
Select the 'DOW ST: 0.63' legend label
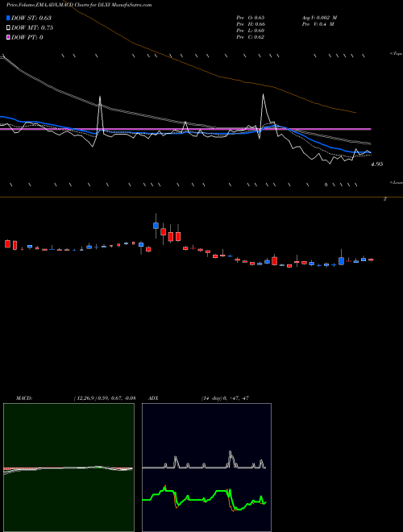tap(31, 18)
